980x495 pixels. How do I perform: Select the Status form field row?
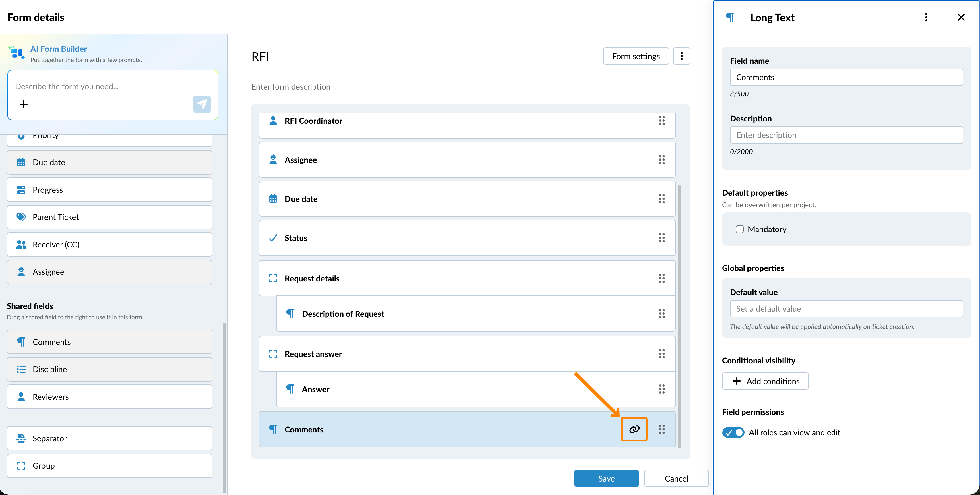(467, 238)
